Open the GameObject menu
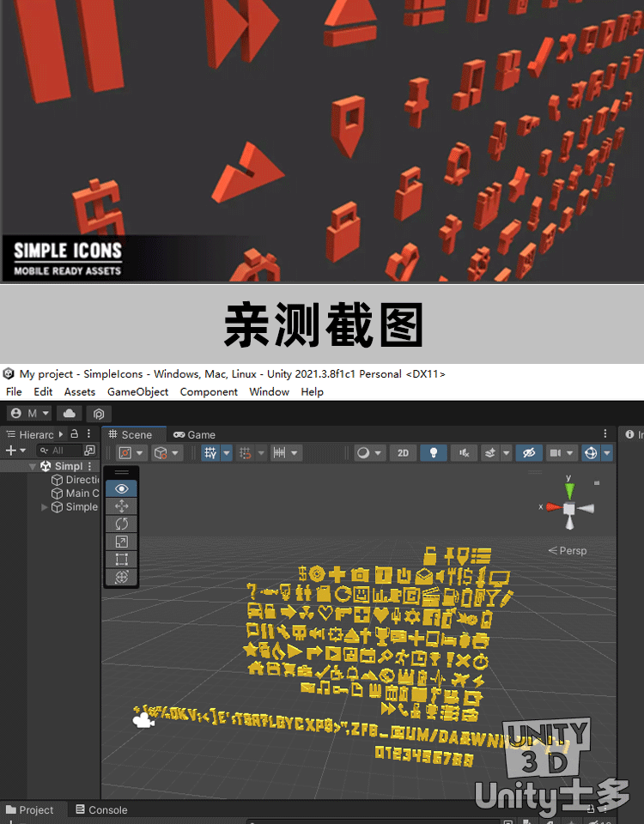Image resolution: width=644 pixels, height=824 pixels. click(x=137, y=391)
